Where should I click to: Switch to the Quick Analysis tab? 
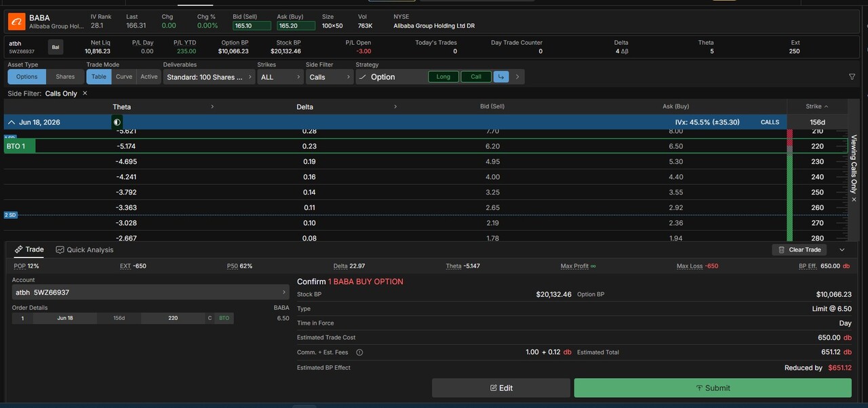coord(85,249)
